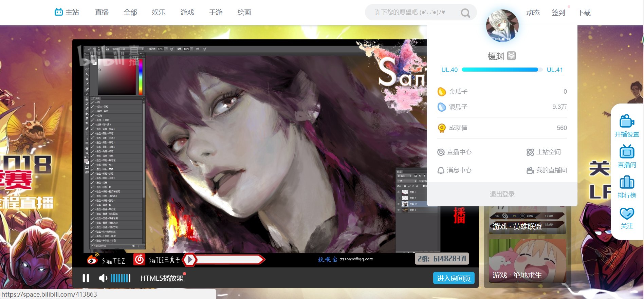Mute the player volume speaker
The width and height of the screenshot is (644, 299).
click(103, 278)
